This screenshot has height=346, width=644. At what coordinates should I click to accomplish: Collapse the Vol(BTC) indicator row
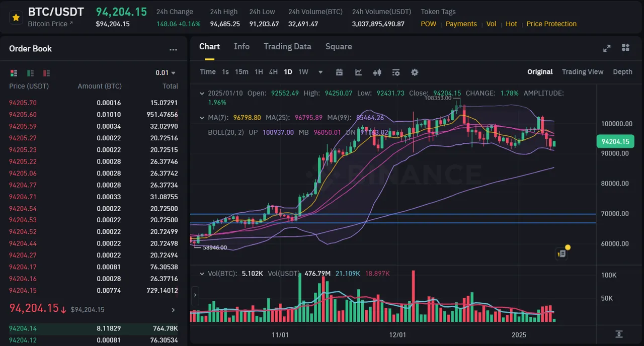coord(202,274)
